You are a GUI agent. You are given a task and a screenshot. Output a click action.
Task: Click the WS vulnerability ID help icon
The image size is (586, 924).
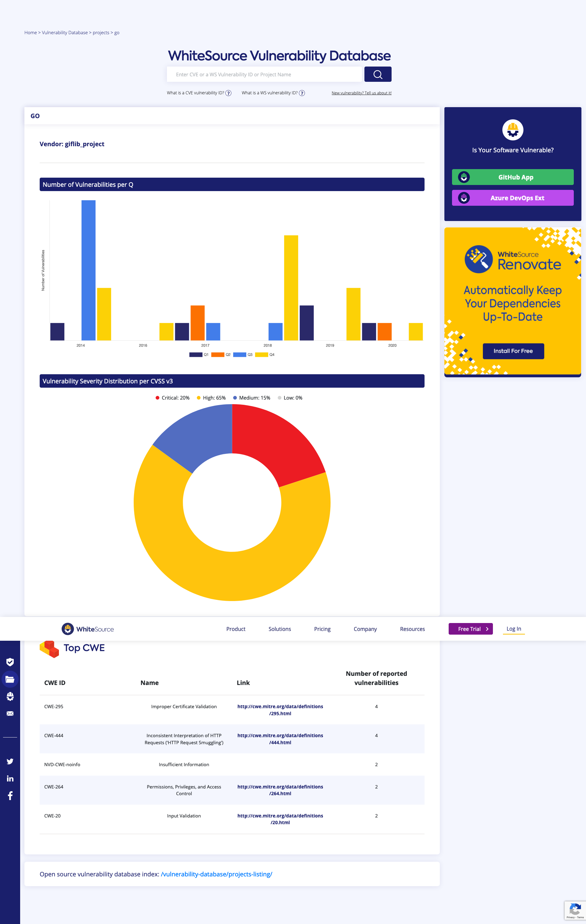302,93
